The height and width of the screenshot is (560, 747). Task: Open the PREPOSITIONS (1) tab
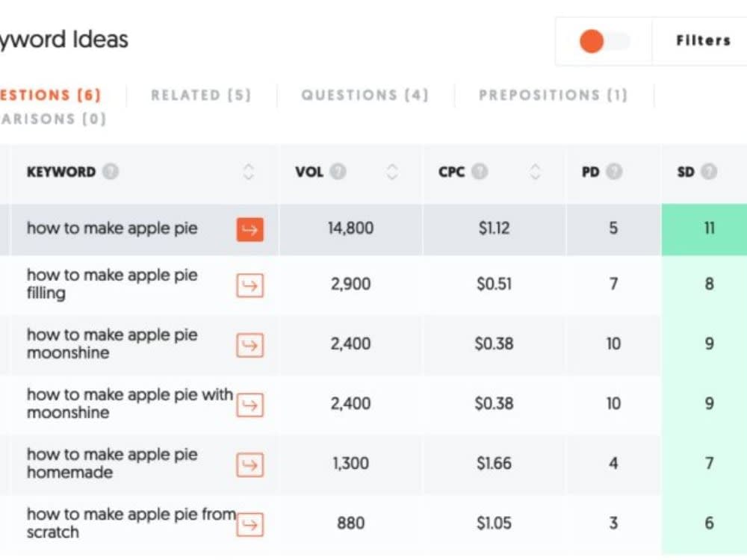[x=553, y=96]
